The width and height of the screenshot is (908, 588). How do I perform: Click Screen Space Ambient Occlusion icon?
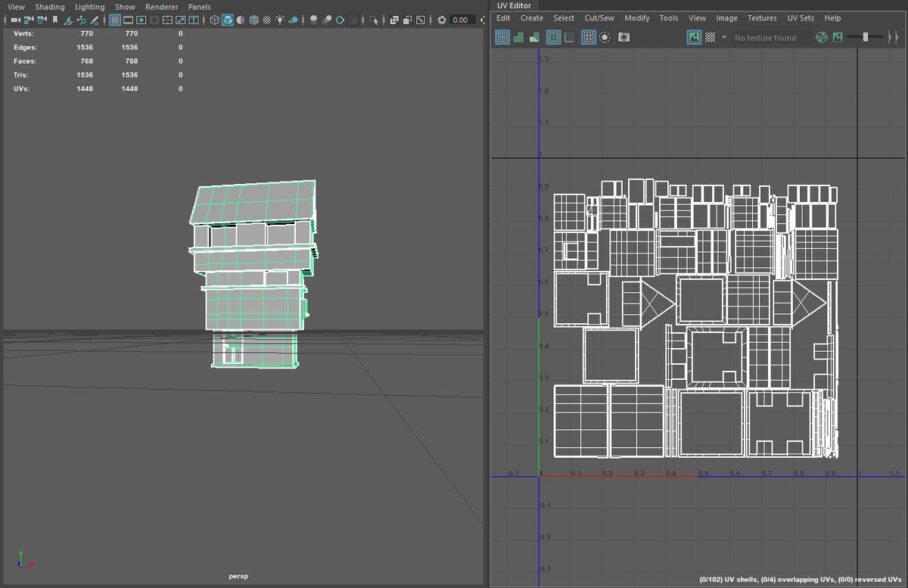point(313,20)
